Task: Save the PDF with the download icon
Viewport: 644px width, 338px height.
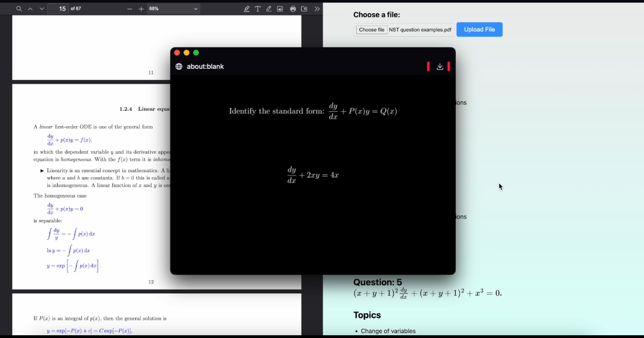Action: 304,9
